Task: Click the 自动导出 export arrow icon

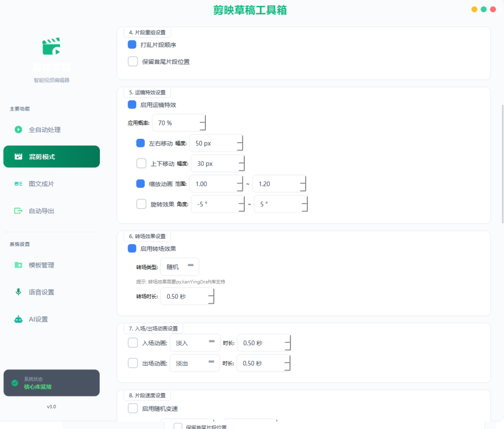Action: tap(18, 211)
